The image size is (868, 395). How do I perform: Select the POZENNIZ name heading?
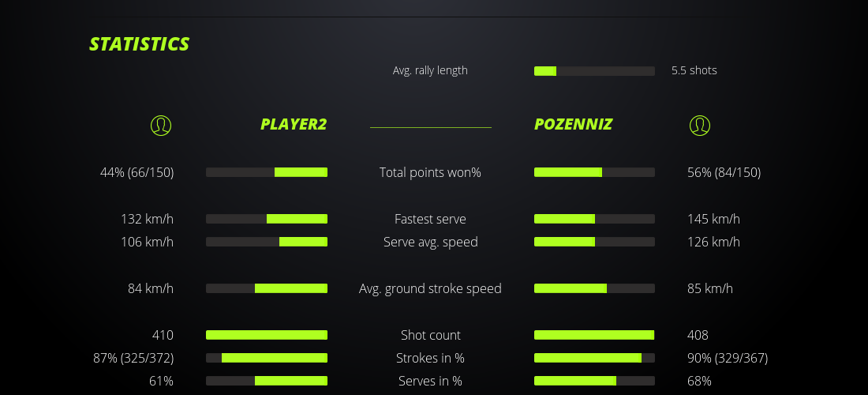pos(574,124)
